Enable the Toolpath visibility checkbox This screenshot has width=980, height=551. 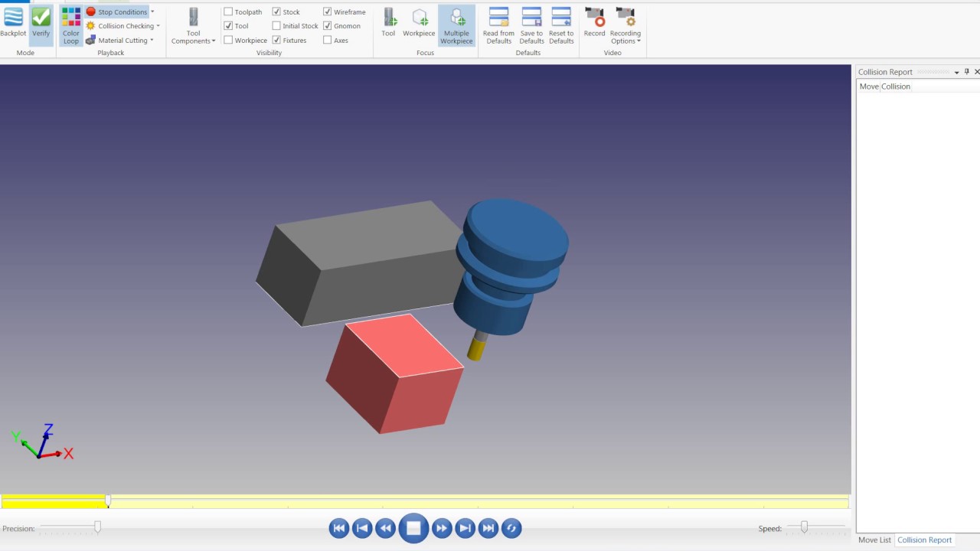click(x=228, y=12)
